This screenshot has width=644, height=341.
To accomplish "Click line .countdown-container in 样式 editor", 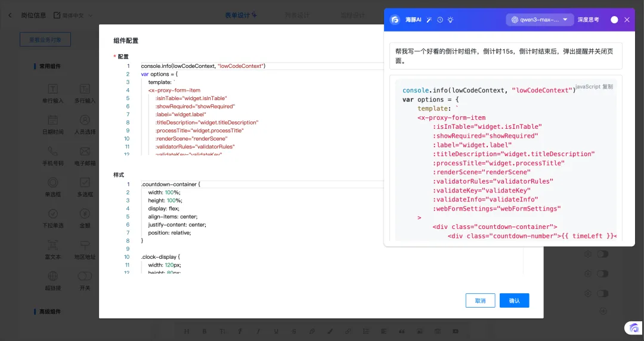I will [171, 184].
